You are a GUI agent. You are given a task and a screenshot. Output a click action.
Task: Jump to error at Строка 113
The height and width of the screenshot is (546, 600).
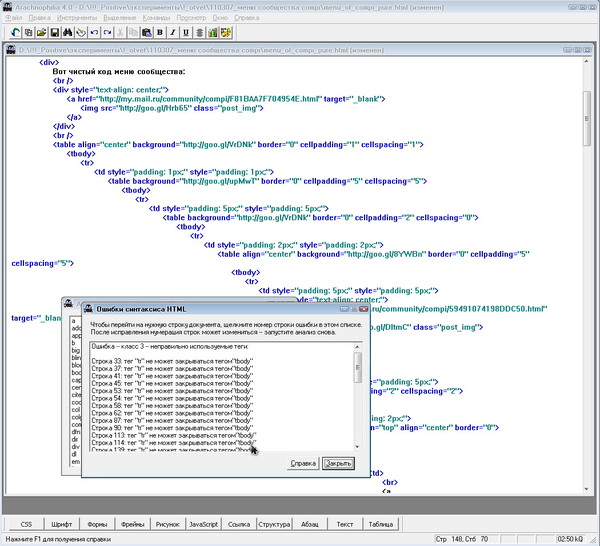174,435
